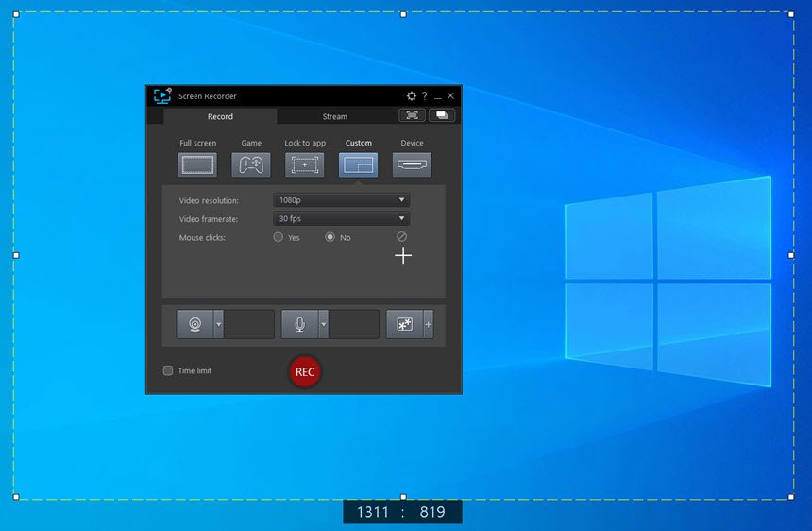Click the Video resolution label

(209, 200)
